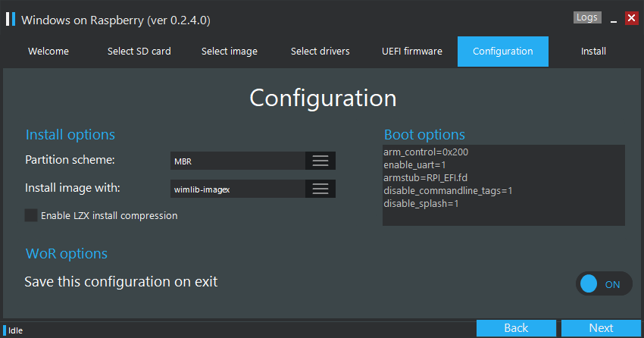This screenshot has height=338, width=644.
Task: Enable LZX install compression checkbox
Action: [x=31, y=215]
